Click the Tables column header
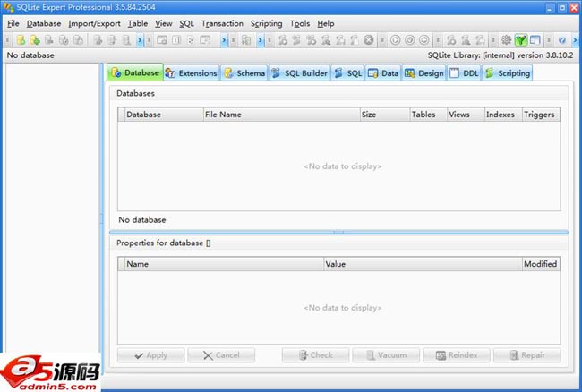582x392 pixels. (428, 115)
